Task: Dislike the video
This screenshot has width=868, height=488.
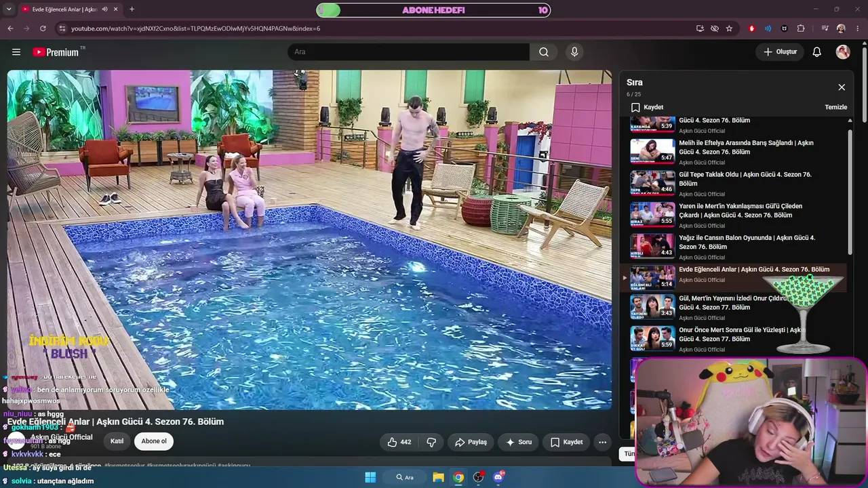Action: click(x=431, y=442)
